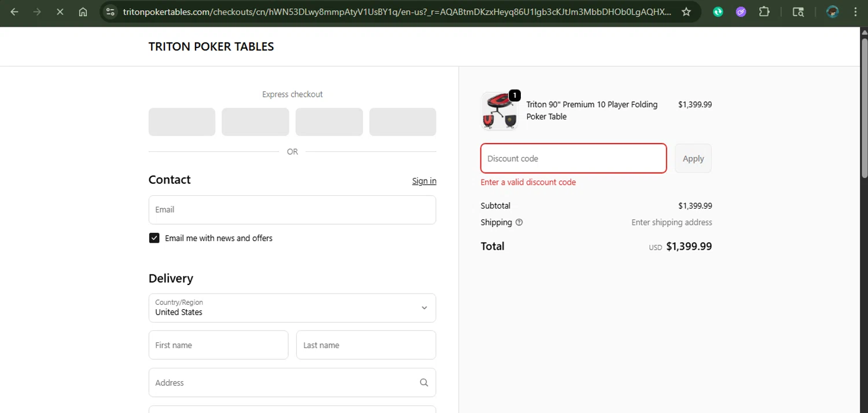Click the Triton 90" Premium product name
868x413 pixels.
pyautogui.click(x=592, y=111)
